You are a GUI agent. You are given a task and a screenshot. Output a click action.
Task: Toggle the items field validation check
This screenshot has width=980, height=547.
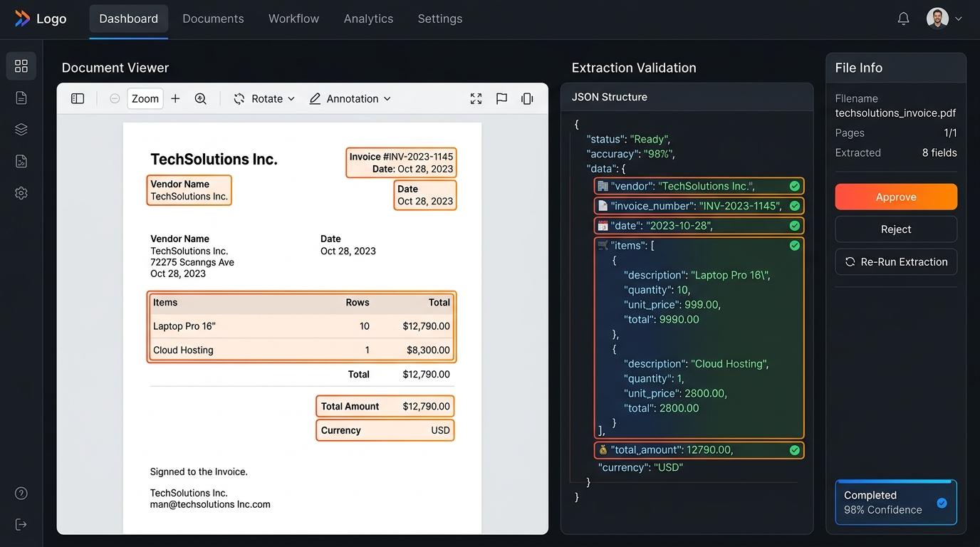click(794, 246)
